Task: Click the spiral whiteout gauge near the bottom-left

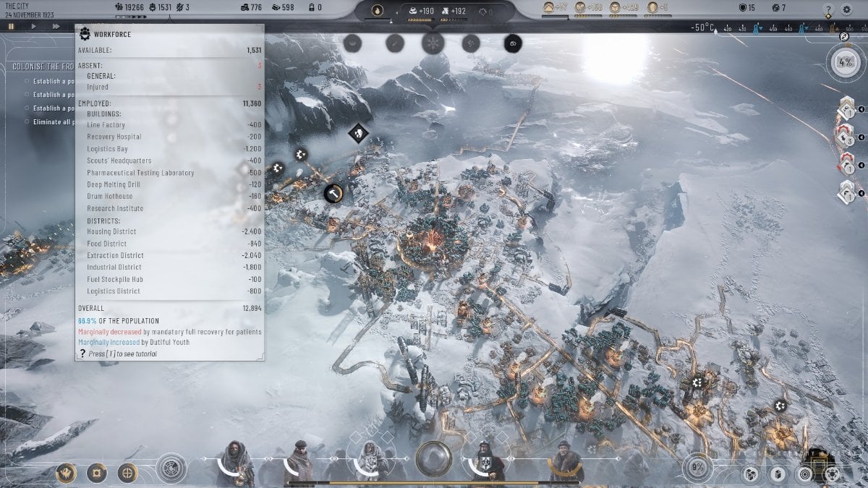Action: 172,468
